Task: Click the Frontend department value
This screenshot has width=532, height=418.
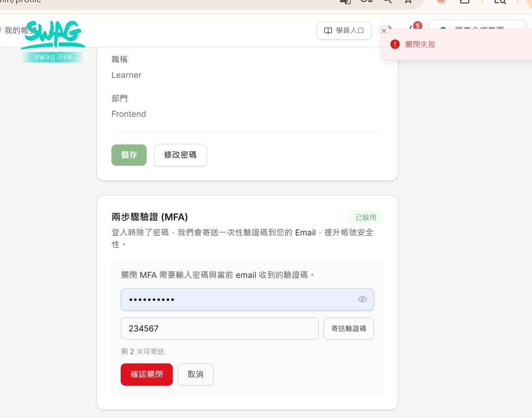Action: click(x=129, y=114)
